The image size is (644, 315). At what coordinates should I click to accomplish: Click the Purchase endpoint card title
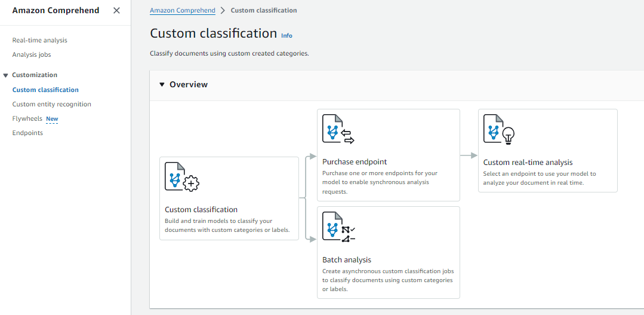(x=355, y=161)
